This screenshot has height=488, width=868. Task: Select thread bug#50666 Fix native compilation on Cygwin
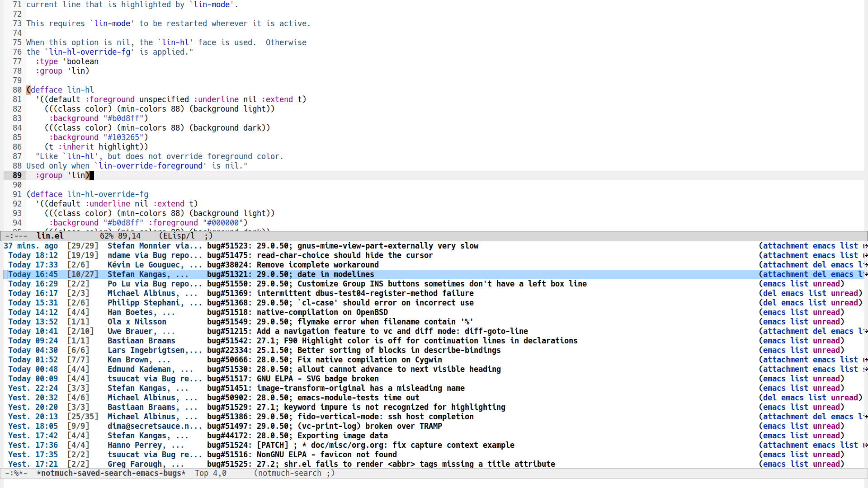pyautogui.click(x=325, y=360)
